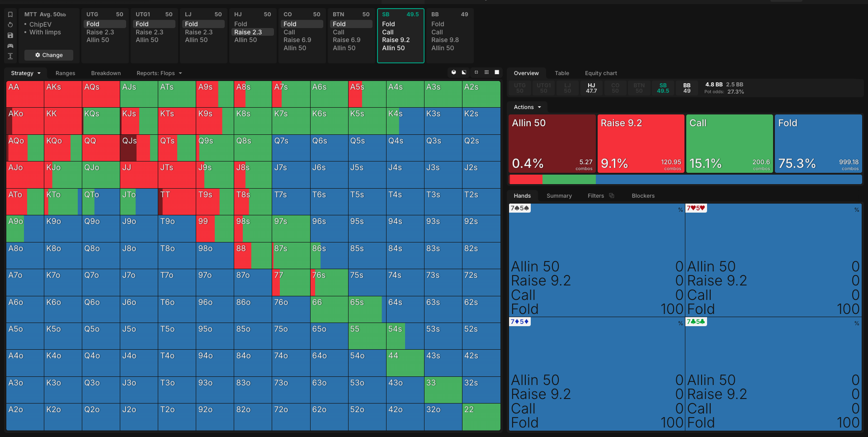Open the Strategy dropdown
868x437 pixels.
tap(26, 73)
